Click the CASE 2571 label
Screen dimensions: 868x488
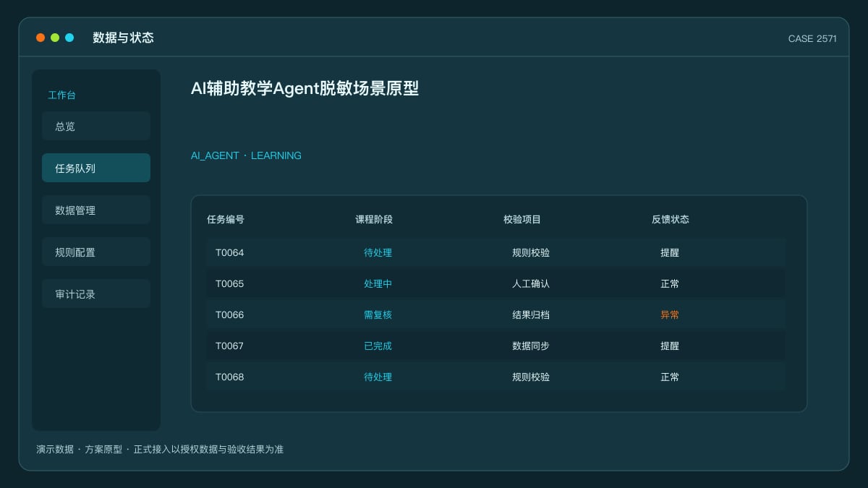pyautogui.click(x=812, y=39)
